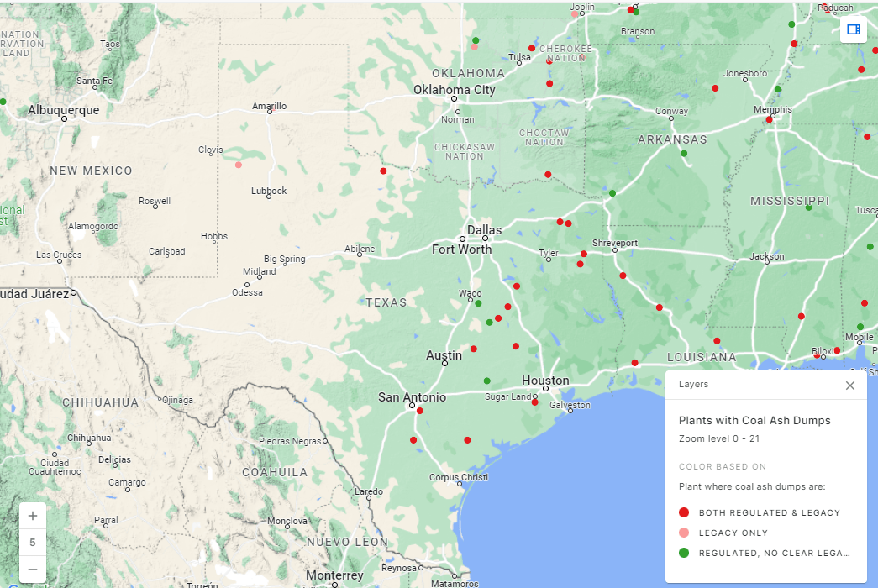Select the pink marker near Clovis

(239, 165)
